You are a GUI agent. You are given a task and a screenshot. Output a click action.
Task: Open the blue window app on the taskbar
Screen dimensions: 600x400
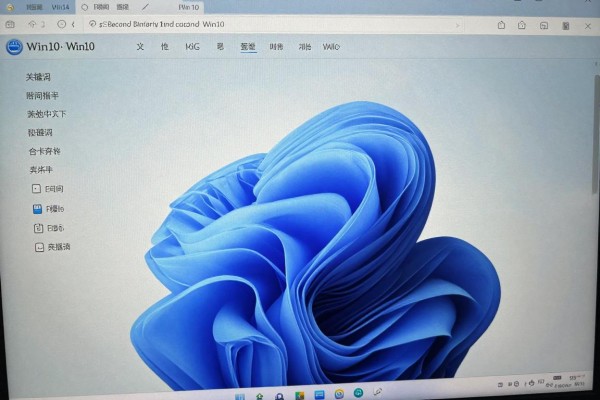[319, 395]
